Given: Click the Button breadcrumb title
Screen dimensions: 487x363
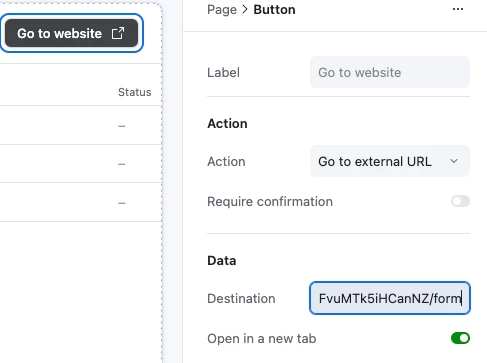Looking at the screenshot, I should click(x=274, y=10).
